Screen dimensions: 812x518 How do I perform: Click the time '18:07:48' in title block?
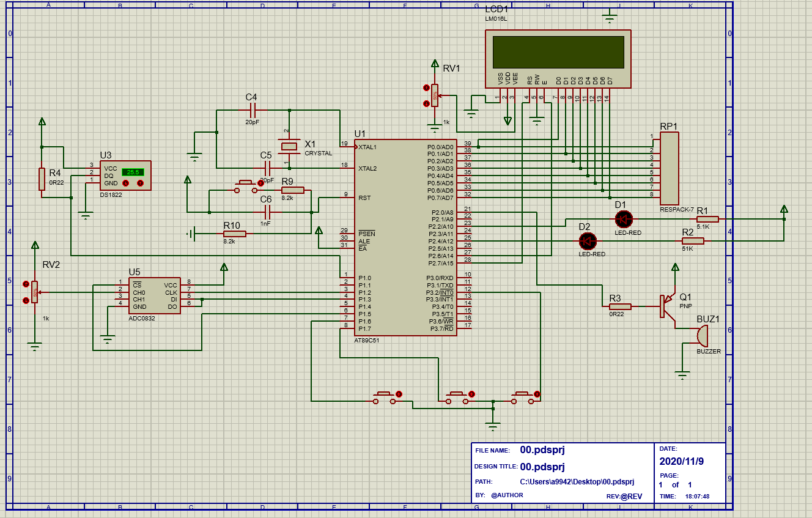697,497
